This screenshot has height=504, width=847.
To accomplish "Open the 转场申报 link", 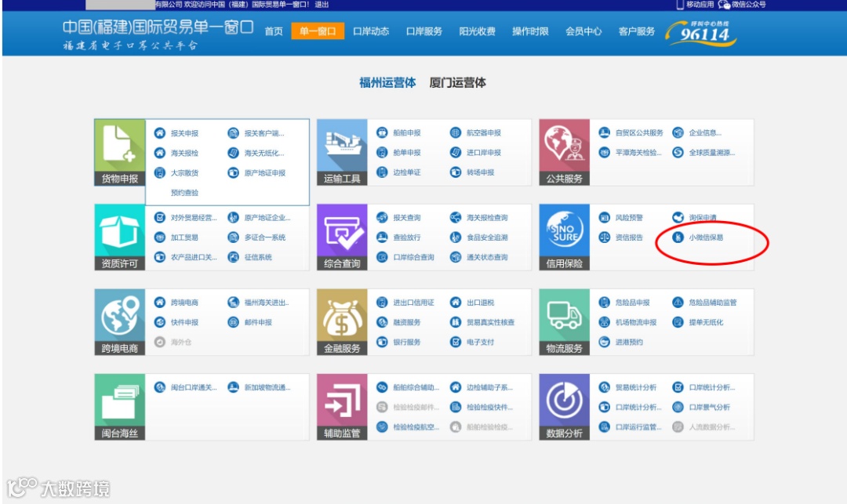I will click(480, 172).
